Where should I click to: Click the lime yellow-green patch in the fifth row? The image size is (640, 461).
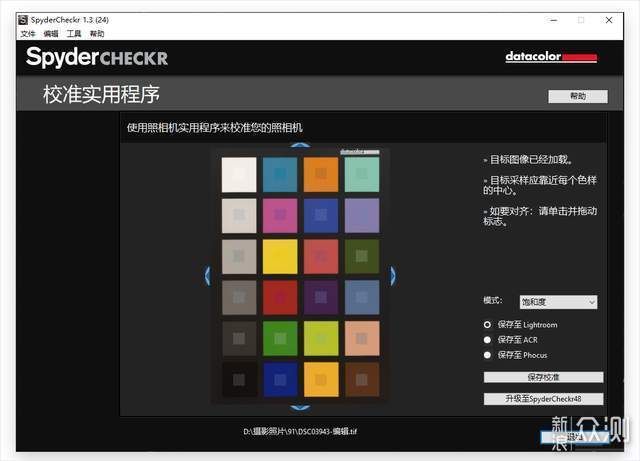coord(321,339)
